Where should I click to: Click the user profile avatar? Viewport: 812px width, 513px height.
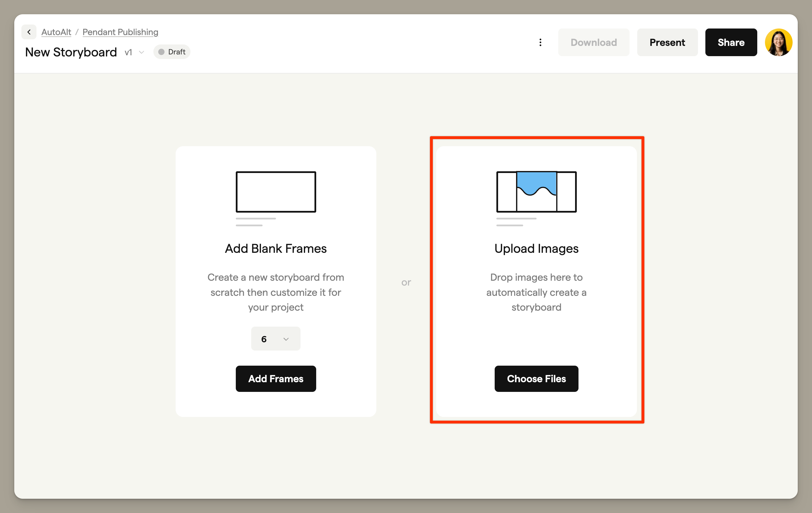pyautogui.click(x=778, y=42)
